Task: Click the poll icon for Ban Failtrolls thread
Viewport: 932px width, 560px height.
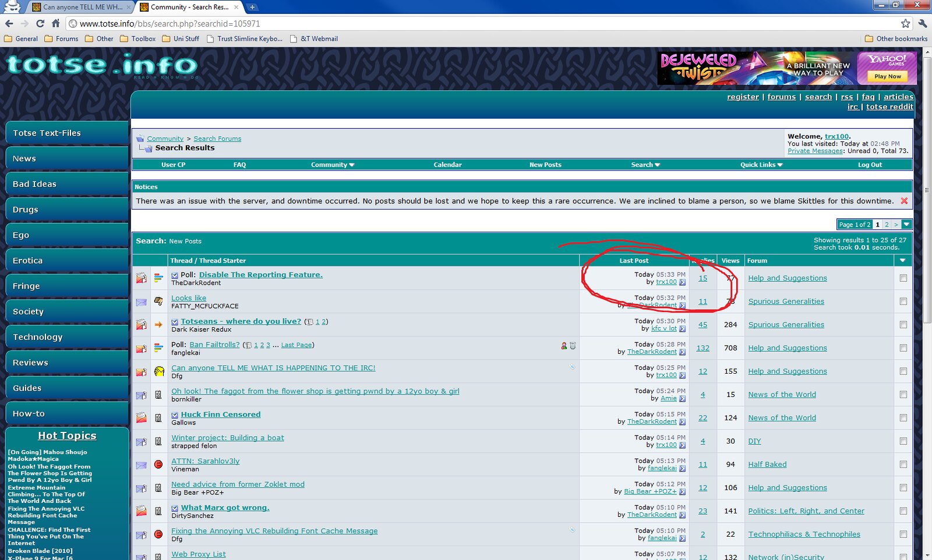Action: coord(158,348)
